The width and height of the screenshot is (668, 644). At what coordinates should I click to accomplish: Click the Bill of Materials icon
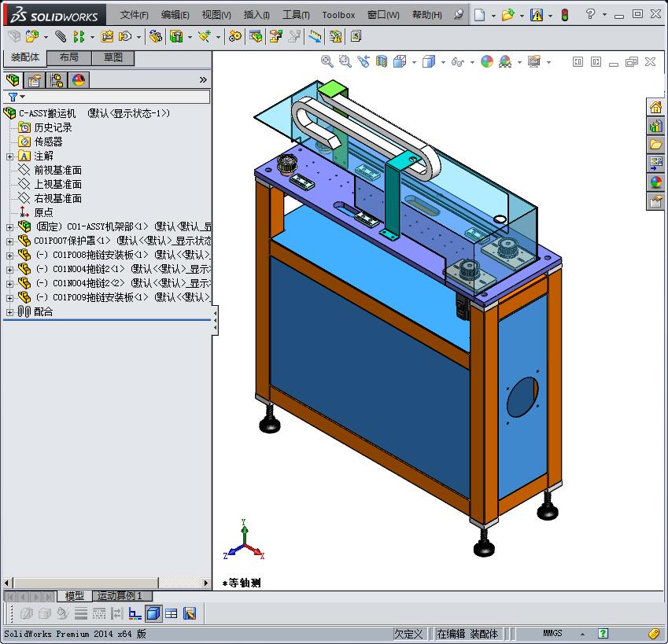256,37
